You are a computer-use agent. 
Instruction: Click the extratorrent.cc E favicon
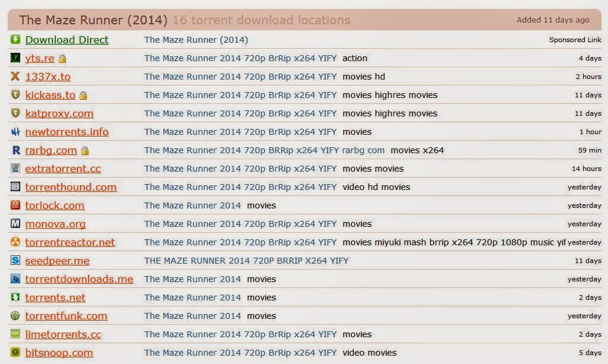(x=15, y=168)
